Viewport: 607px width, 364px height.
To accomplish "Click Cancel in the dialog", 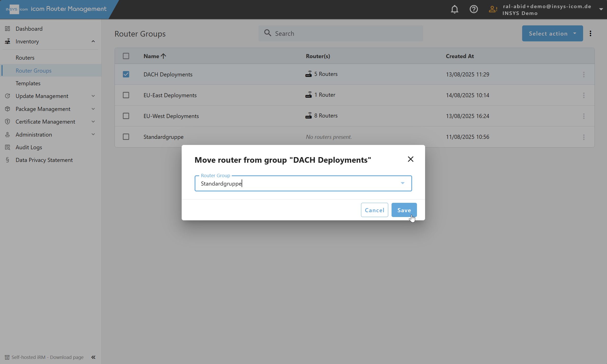I will [x=375, y=210].
